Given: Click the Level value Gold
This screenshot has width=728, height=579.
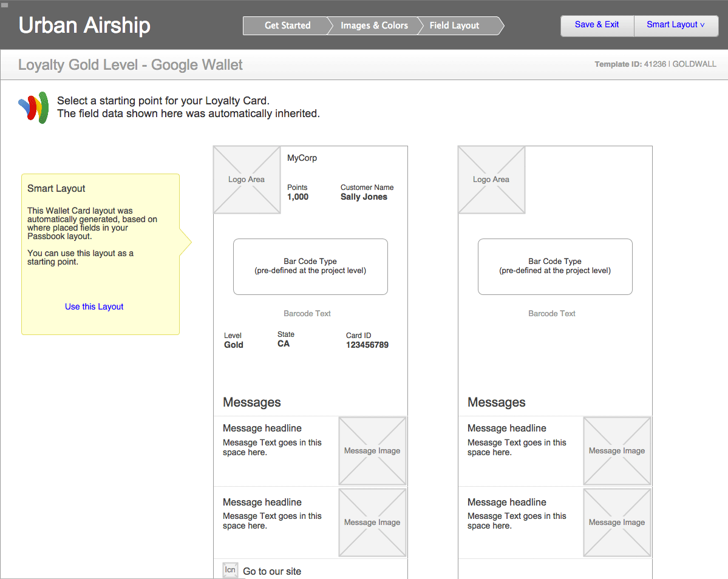Looking at the screenshot, I should [x=234, y=345].
